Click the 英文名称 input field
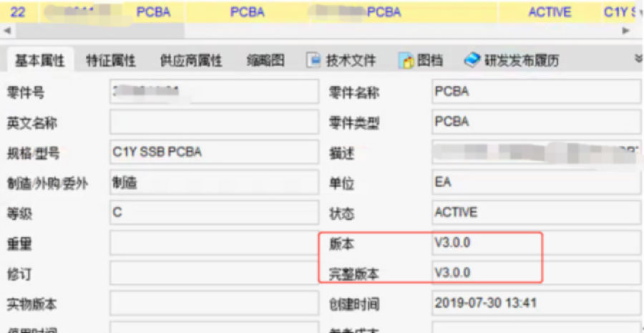The width and height of the screenshot is (644, 333). [x=214, y=122]
